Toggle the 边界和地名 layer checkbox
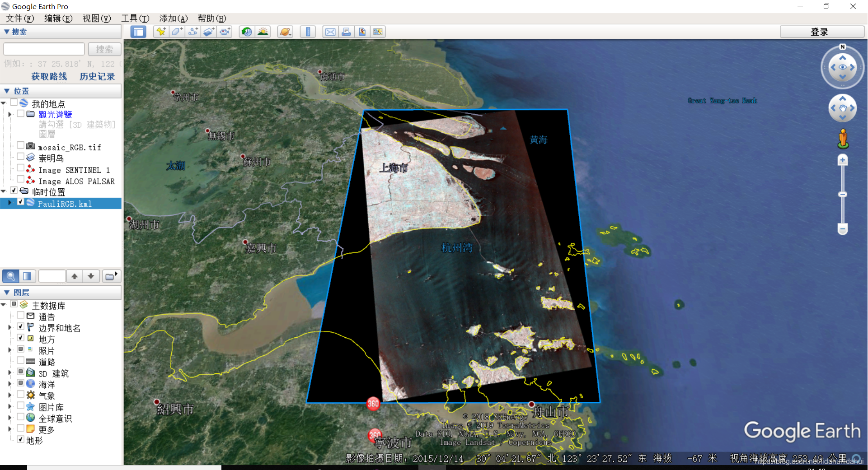 pos(20,326)
